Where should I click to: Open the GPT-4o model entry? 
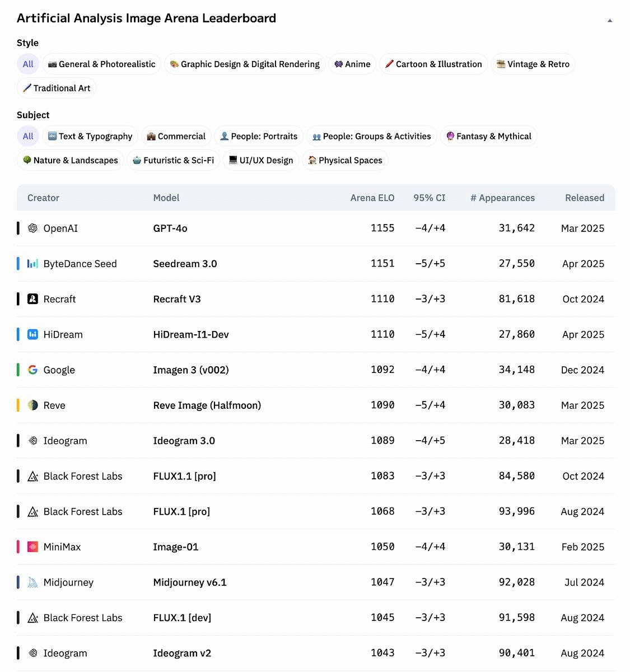click(x=170, y=228)
